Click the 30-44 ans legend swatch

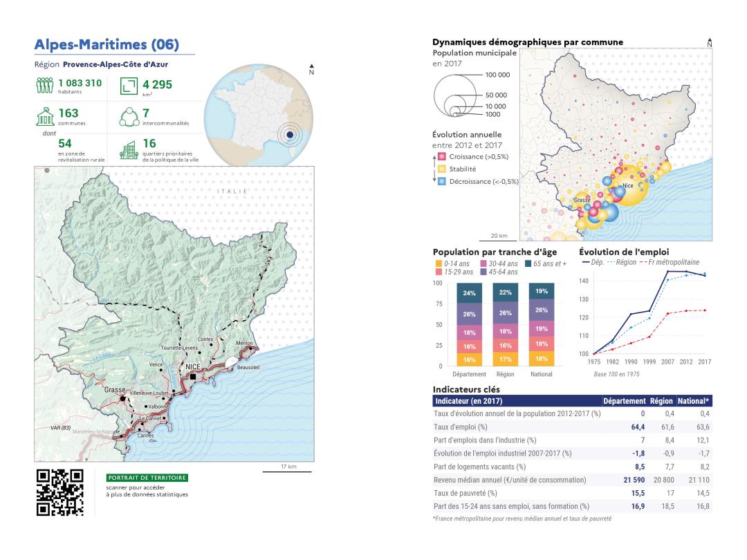click(483, 263)
